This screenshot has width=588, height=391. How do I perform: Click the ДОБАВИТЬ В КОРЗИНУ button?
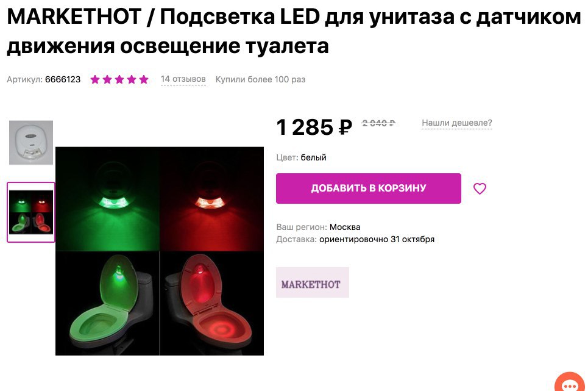point(369,188)
